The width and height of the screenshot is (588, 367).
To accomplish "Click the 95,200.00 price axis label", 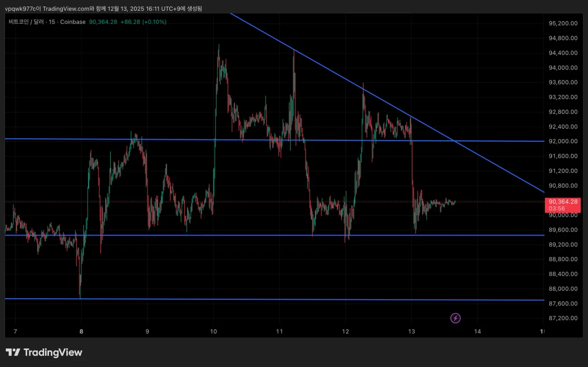I will [562, 24].
